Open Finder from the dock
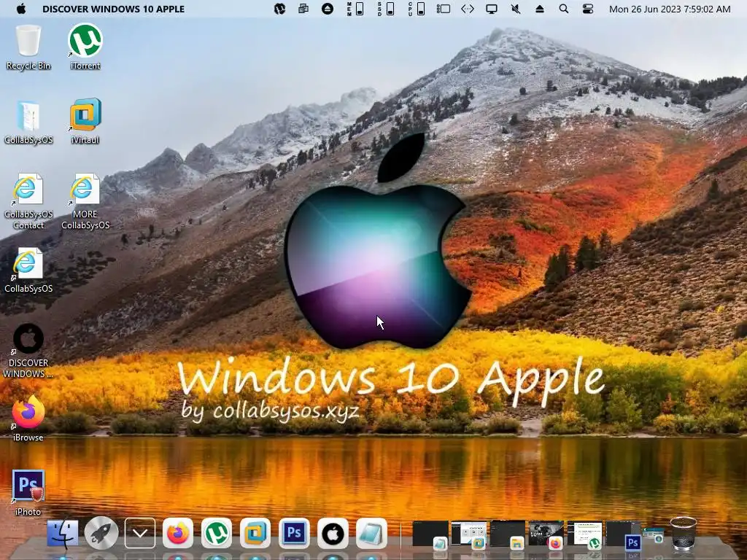 click(x=63, y=532)
